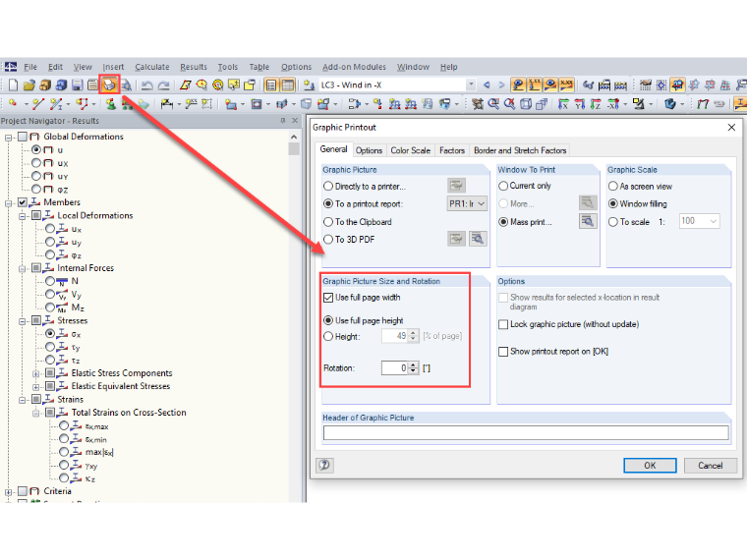The image size is (747, 560).
Task: Click help question mark icon in dialog
Action: point(325,465)
